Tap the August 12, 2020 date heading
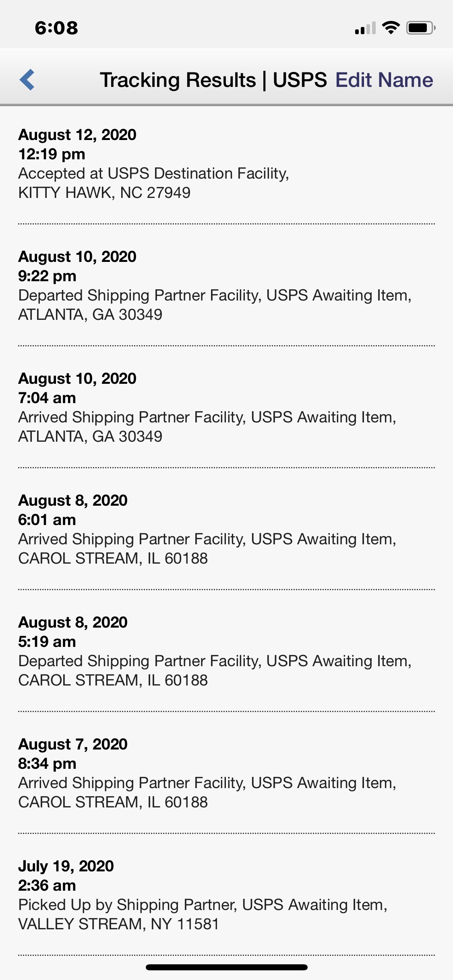 coord(77,135)
